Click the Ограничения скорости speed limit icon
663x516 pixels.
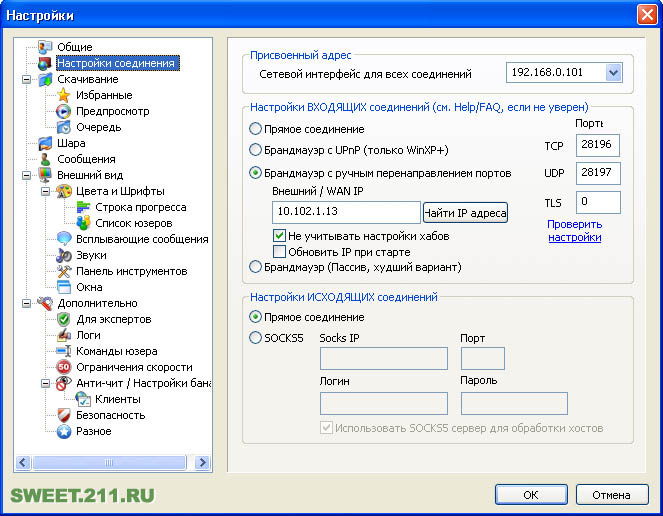[x=64, y=367]
